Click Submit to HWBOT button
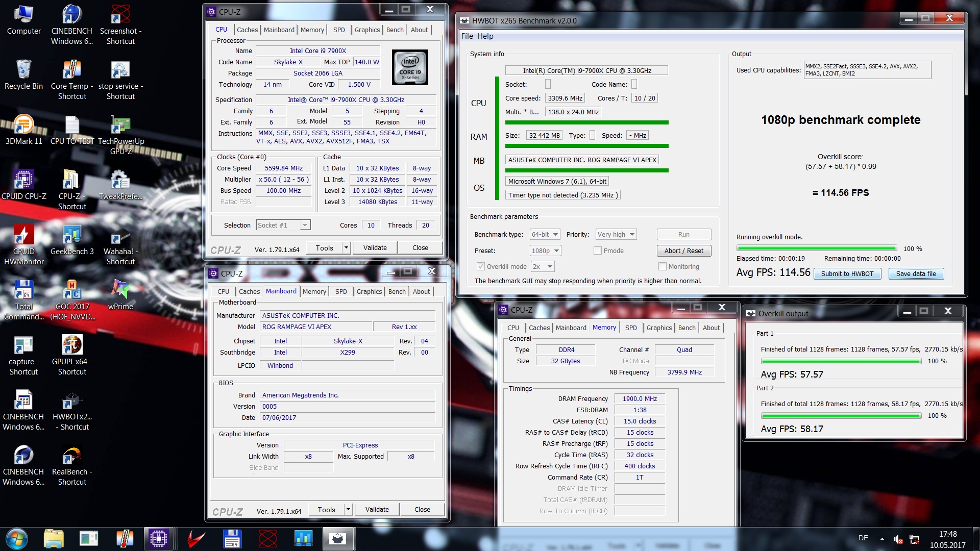The image size is (980, 551). tap(847, 274)
